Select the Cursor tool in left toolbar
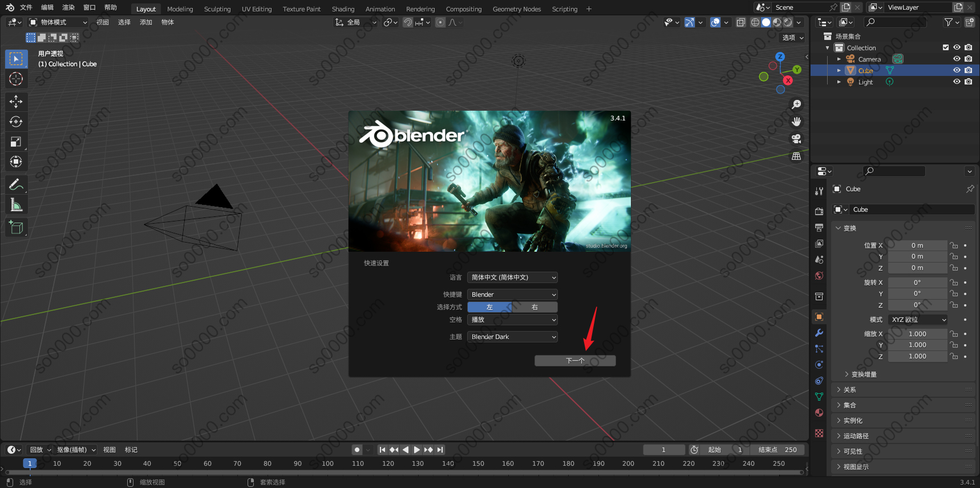This screenshot has height=488, width=980. click(x=16, y=79)
